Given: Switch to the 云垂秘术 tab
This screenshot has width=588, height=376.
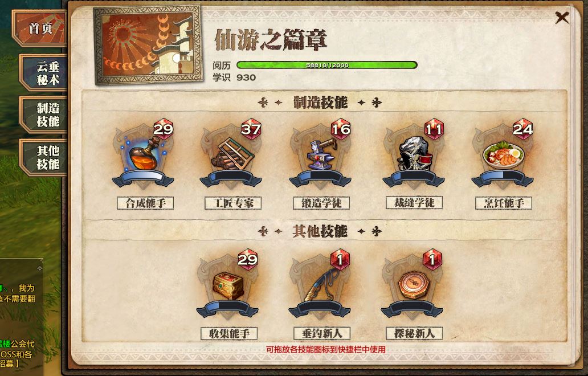Looking at the screenshot, I should (x=44, y=73).
